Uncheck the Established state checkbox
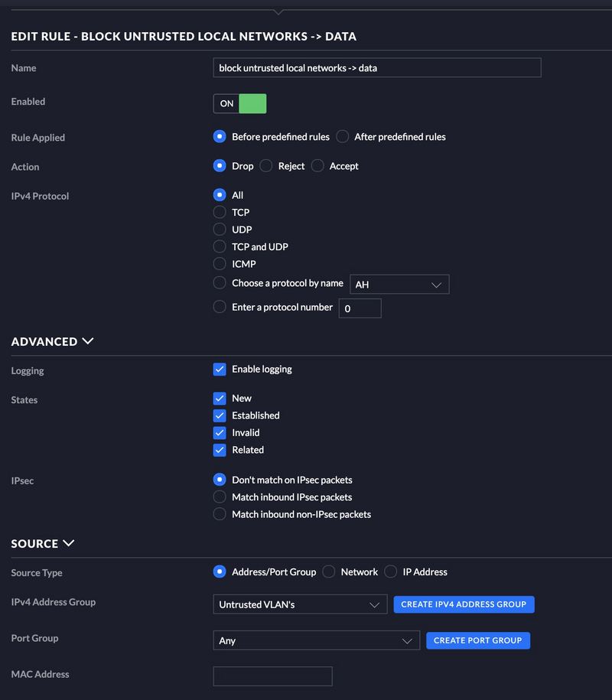 click(x=220, y=415)
